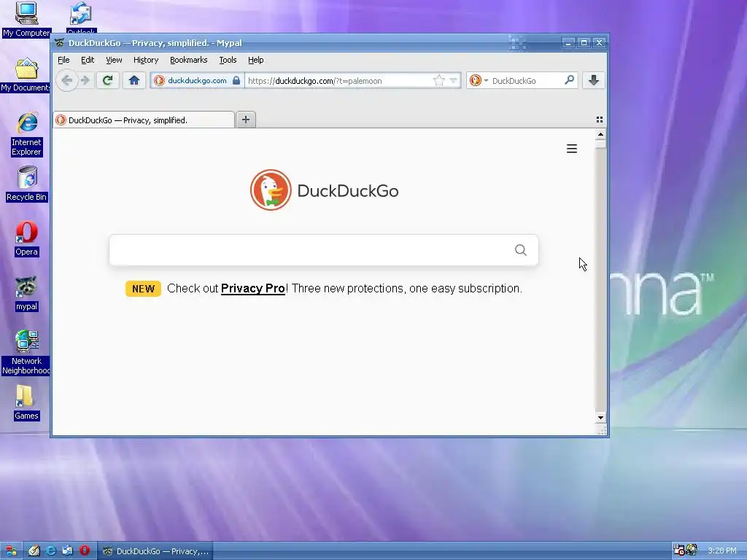747x560 pixels.
Task: Open the home page via house icon
Action: [x=134, y=80]
